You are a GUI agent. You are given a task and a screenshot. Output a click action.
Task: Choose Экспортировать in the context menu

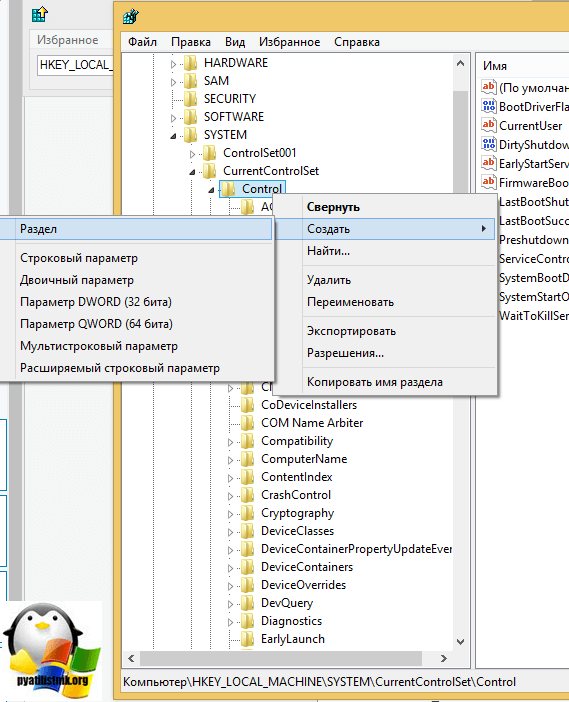(385, 331)
